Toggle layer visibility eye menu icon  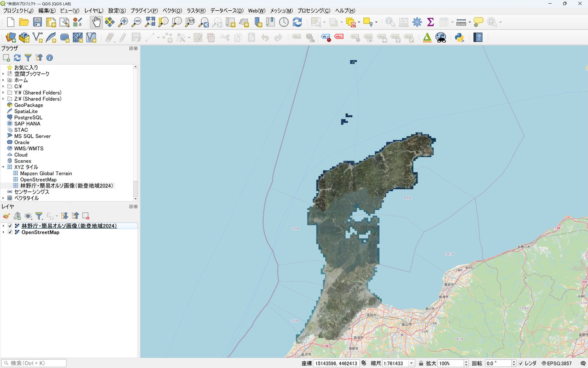coord(28,216)
